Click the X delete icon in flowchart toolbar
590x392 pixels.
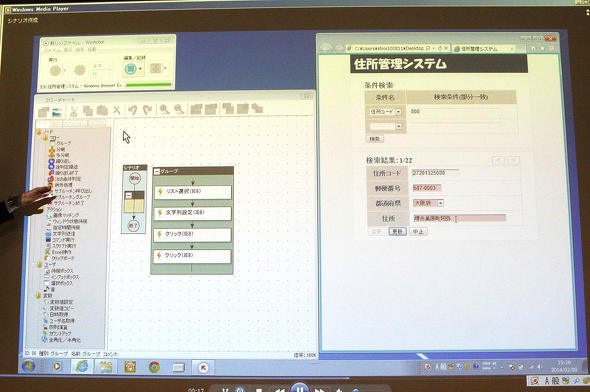[117, 110]
